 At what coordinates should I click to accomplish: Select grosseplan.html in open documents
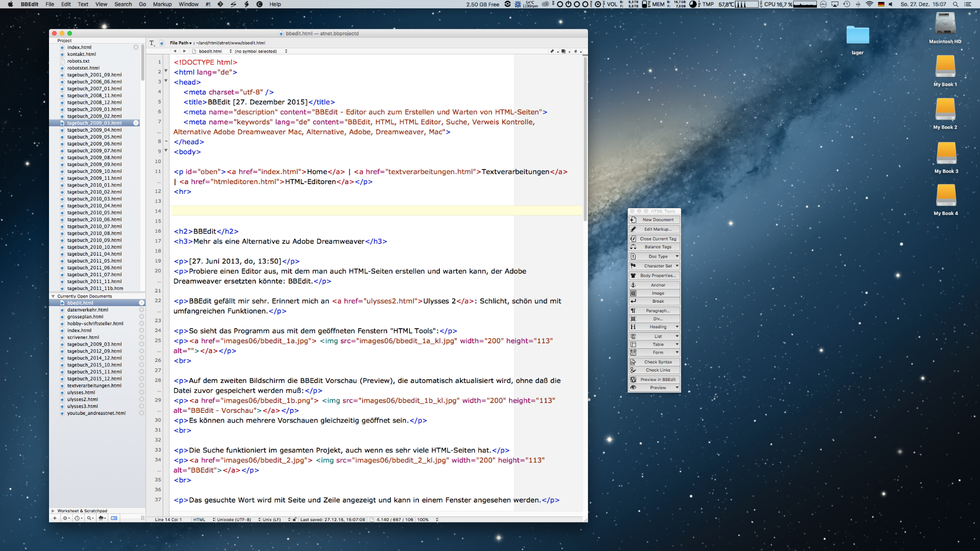[85, 317]
